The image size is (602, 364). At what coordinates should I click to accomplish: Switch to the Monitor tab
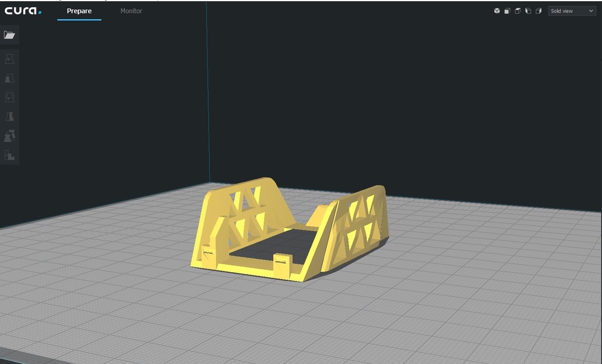[x=131, y=11]
